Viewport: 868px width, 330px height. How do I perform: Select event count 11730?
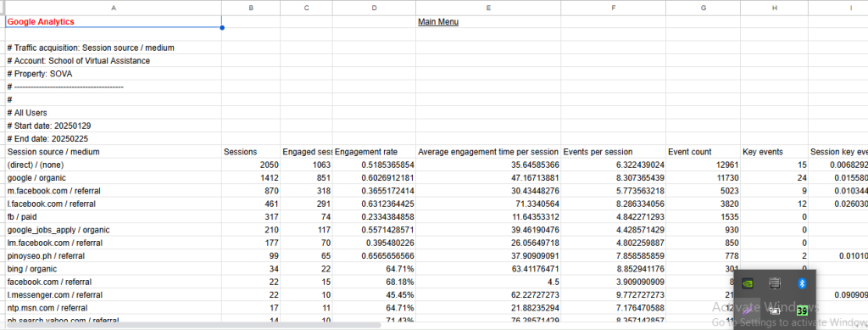click(703, 178)
